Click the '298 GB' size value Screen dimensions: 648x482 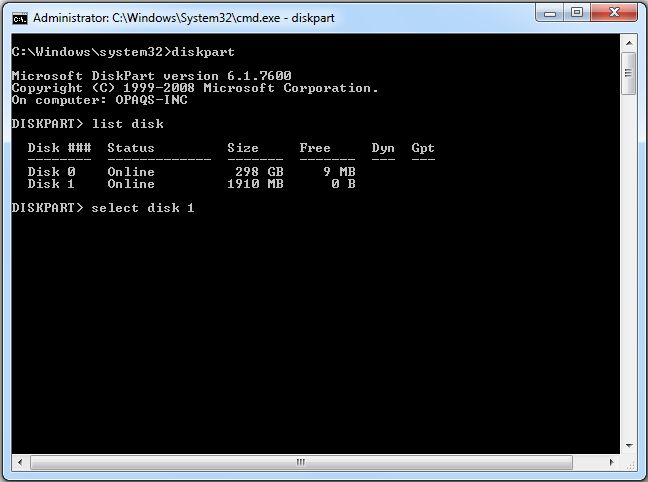[260, 172]
